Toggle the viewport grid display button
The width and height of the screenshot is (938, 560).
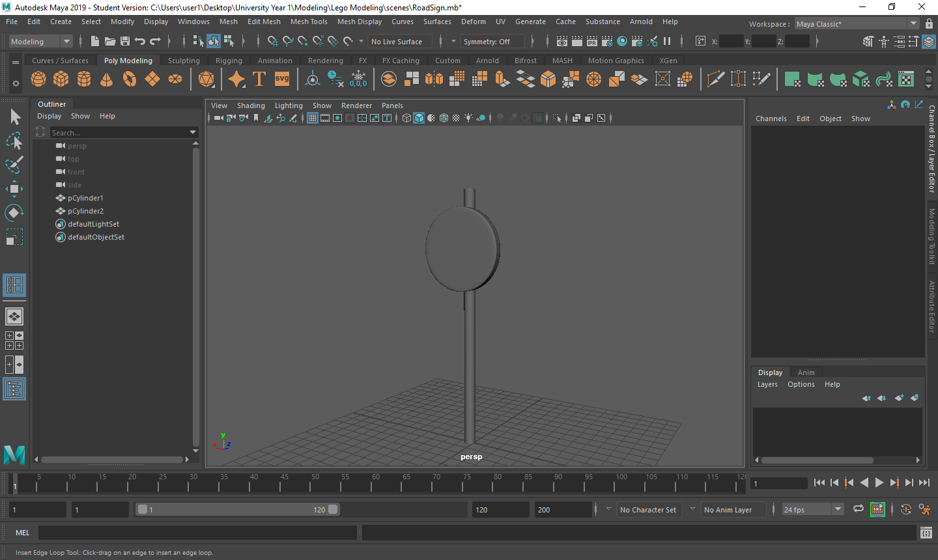pos(313,118)
